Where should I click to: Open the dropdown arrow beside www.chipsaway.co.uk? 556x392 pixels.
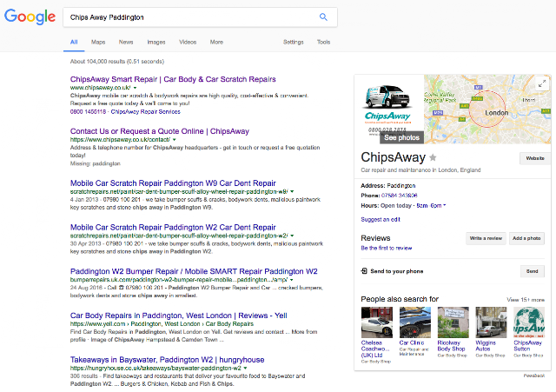pyautogui.click(x=136, y=88)
